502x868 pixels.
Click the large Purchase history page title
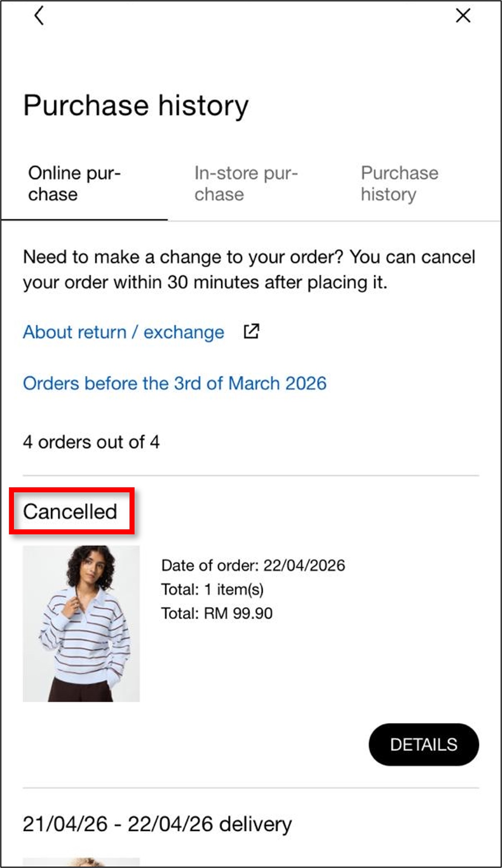(x=136, y=106)
